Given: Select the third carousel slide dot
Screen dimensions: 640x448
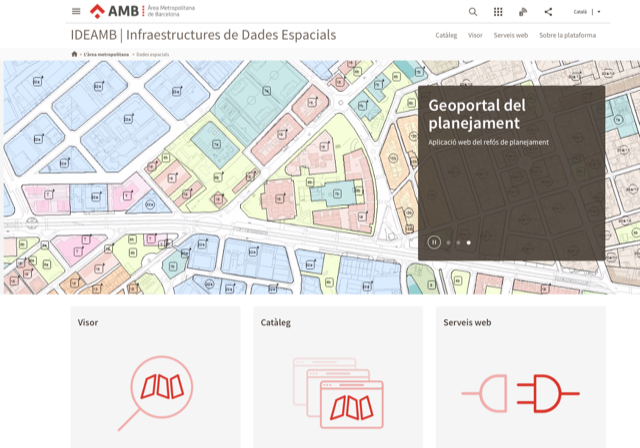Looking at the screenshot, I should click(469, 242).
